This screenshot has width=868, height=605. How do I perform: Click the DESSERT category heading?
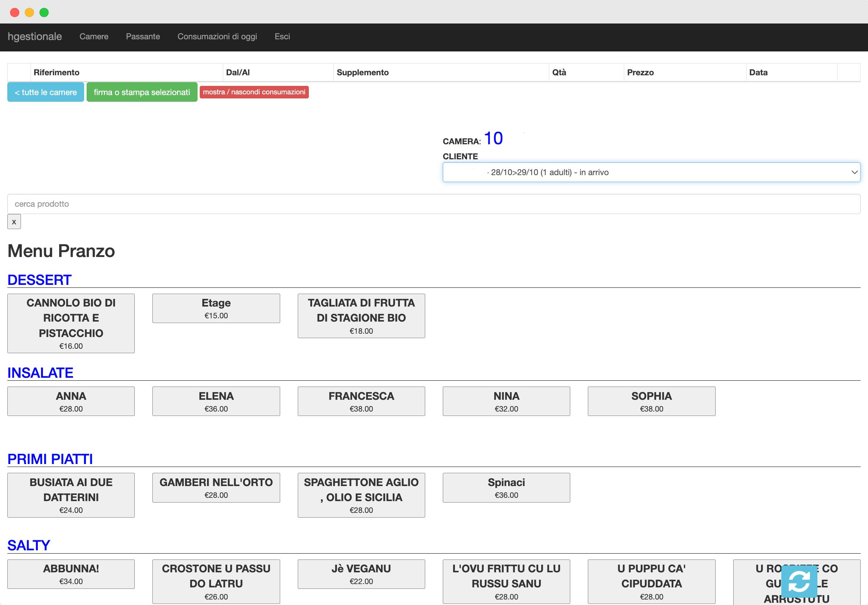(x=40, y=280)
